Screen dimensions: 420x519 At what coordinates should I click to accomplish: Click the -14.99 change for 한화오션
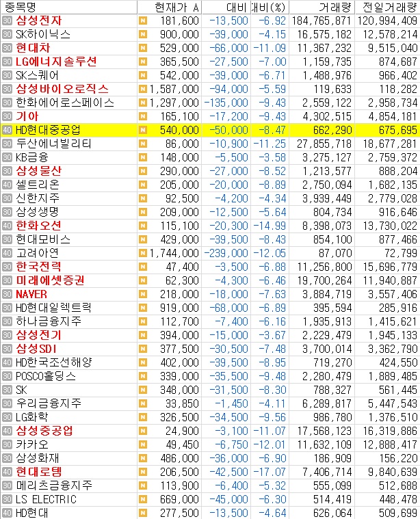pos(270,226)
